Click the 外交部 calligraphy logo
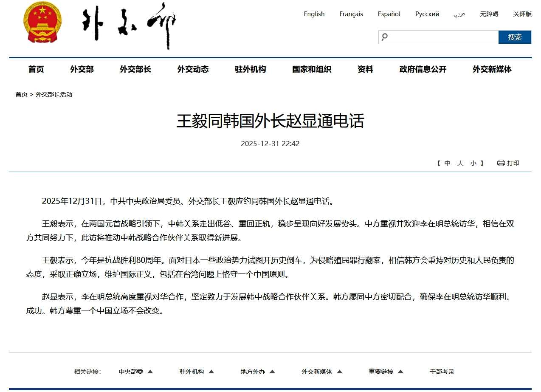The width and height of the screenshot is (541, 392). point(129,25)
